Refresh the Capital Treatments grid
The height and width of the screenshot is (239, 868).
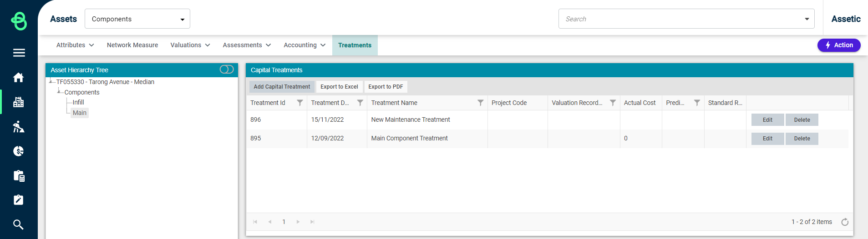click(845, 222)
